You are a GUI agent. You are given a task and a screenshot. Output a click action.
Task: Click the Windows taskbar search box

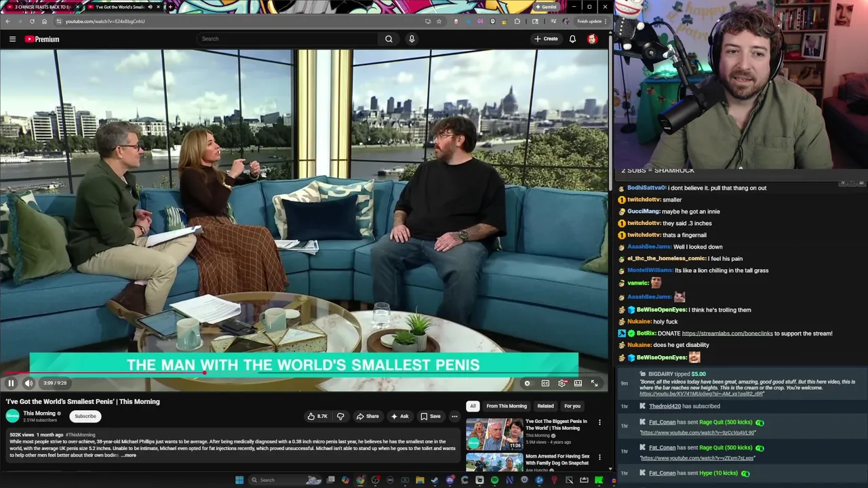coord(283,480)
